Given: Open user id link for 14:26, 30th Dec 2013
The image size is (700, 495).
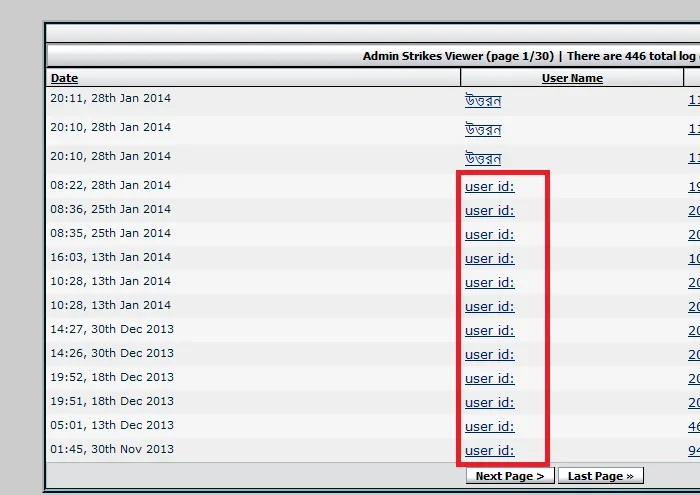Looking at the screenshot, I should pos(490,355).
